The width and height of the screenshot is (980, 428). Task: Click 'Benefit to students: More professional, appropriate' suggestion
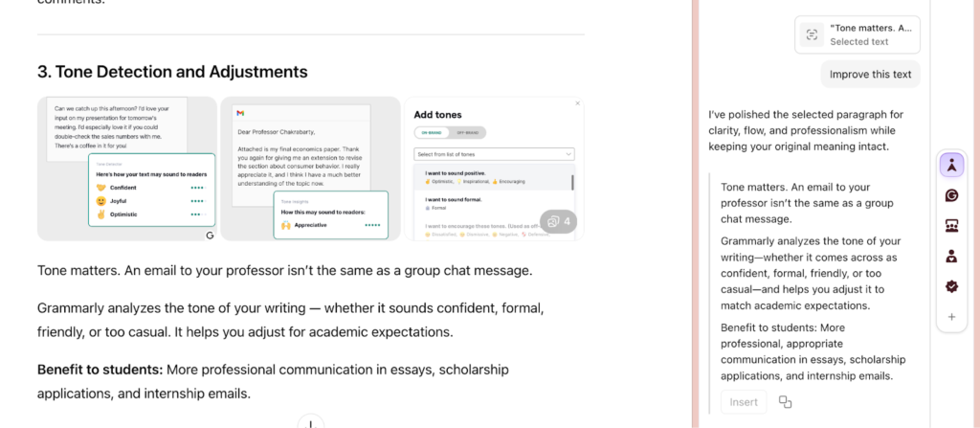click(813, 351)
